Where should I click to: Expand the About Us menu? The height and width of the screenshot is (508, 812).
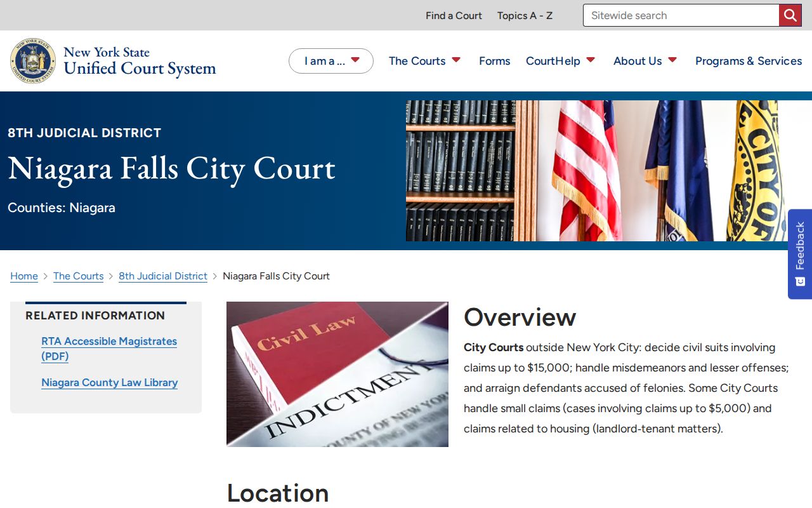[x=645, y=61]
